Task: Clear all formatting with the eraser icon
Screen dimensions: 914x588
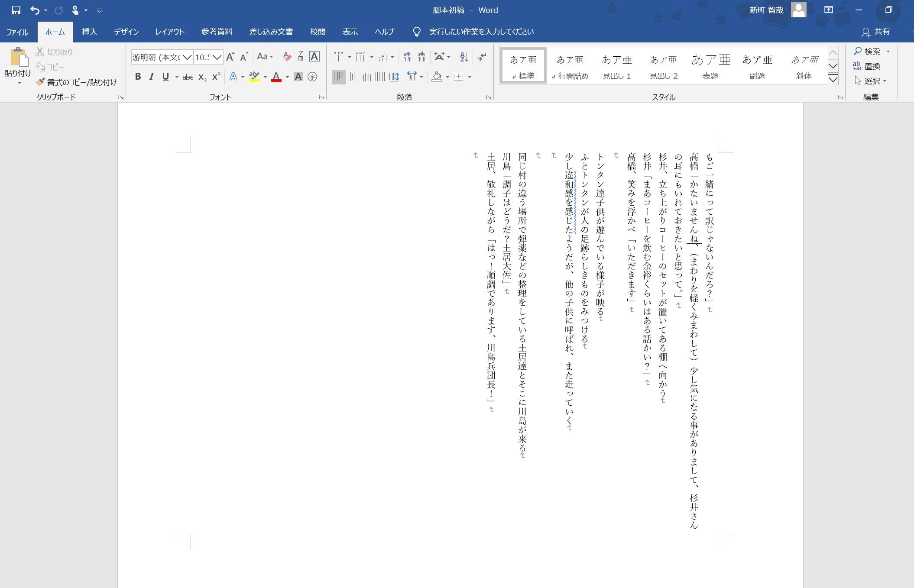Action: point(287,57)
